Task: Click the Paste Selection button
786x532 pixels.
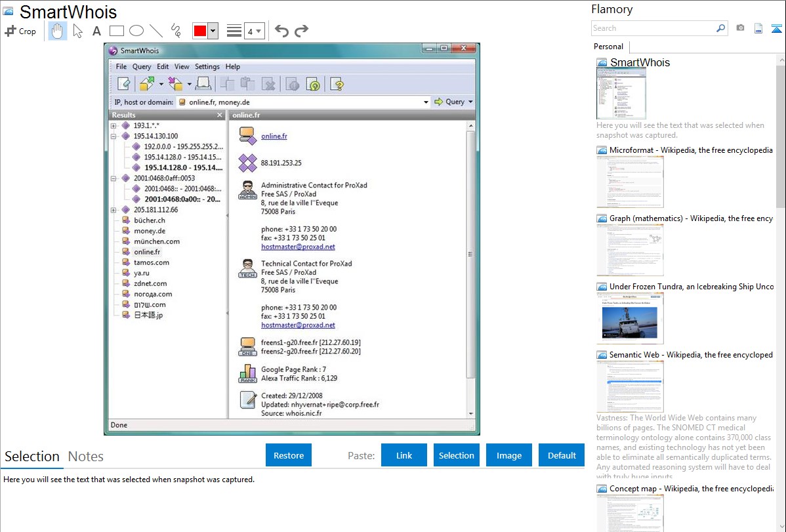Action: [x=457, y=455]
